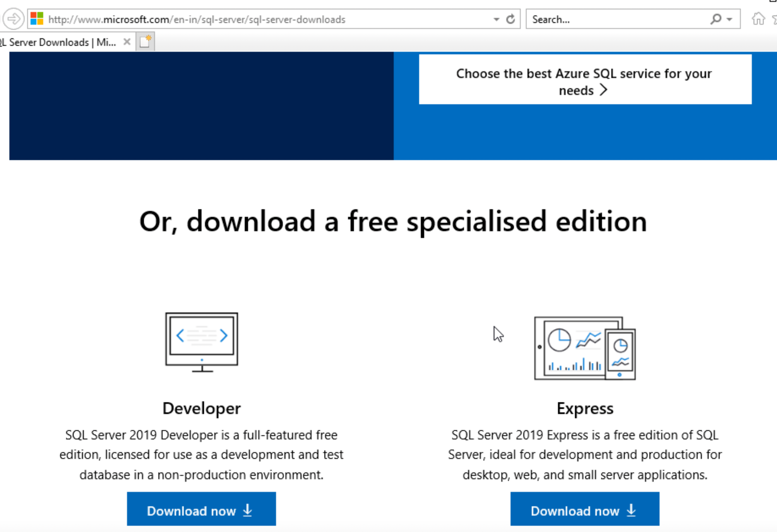
Task: Download SQL Server Developer edition now
Action: pyautogui.click(x=201, y=511)
